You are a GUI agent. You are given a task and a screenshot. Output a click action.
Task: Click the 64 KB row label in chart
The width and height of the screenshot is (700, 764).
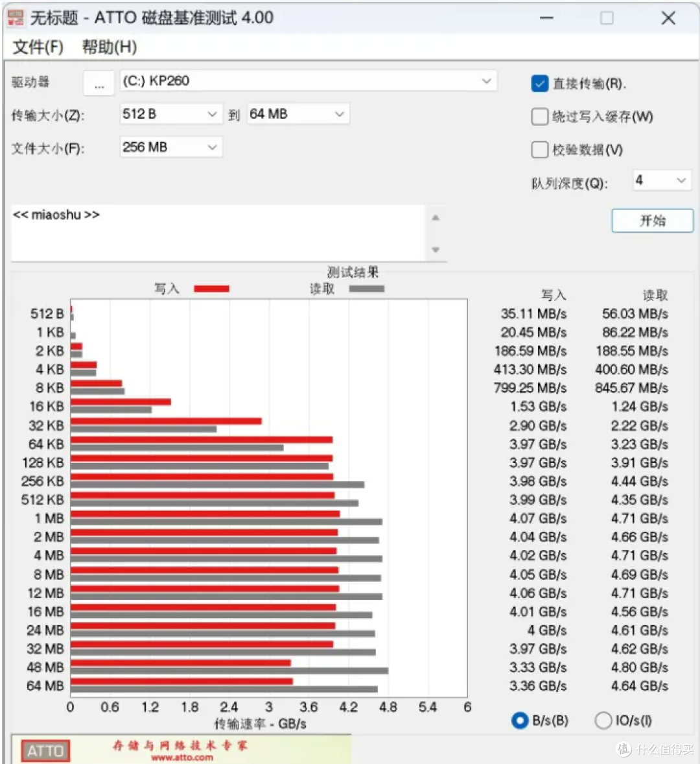click(x=46, y=444)
